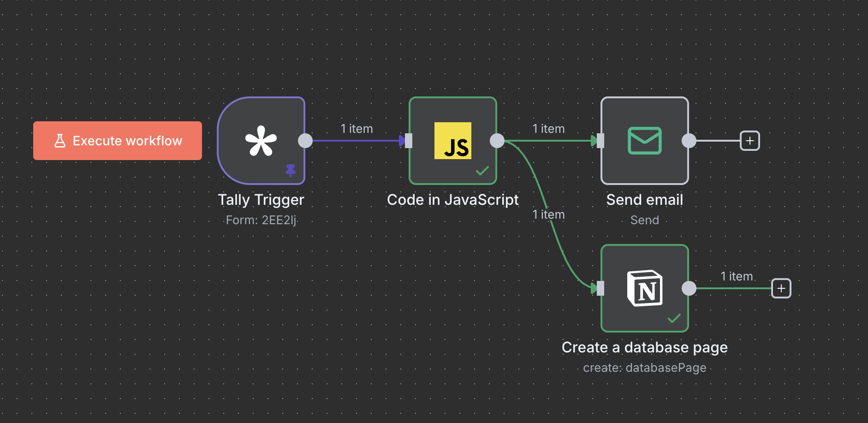Screen dimensions: 868x423
Task: Open the Code in JavaScript node via its JS icon
Action: (452, 142)
